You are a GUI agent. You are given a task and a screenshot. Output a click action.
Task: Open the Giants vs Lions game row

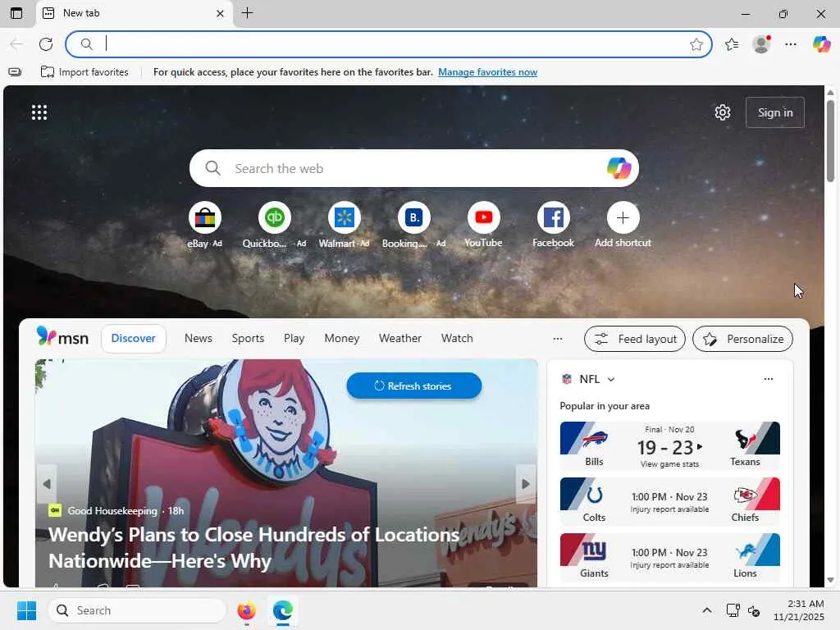coord(669,557)
